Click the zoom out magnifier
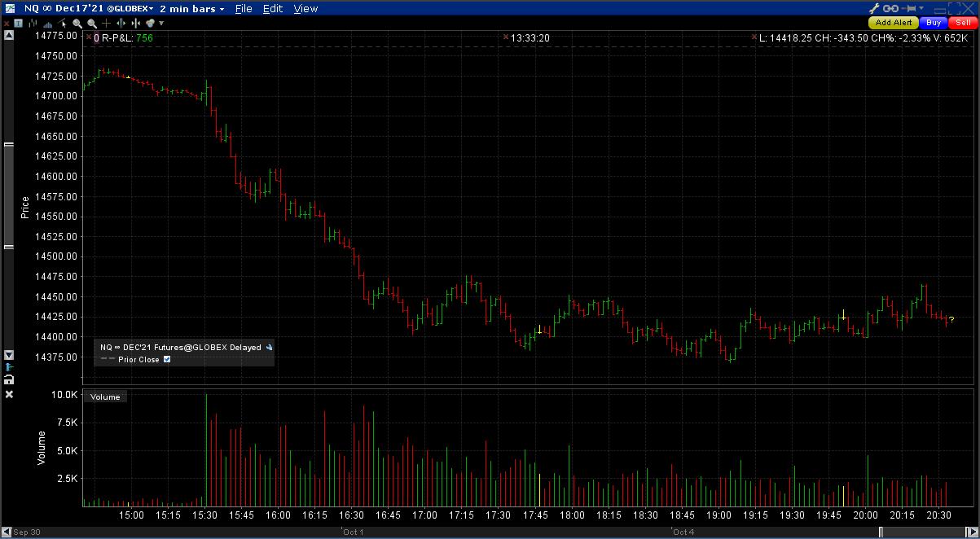Screen dimensions: 980x539 point(92,24)
